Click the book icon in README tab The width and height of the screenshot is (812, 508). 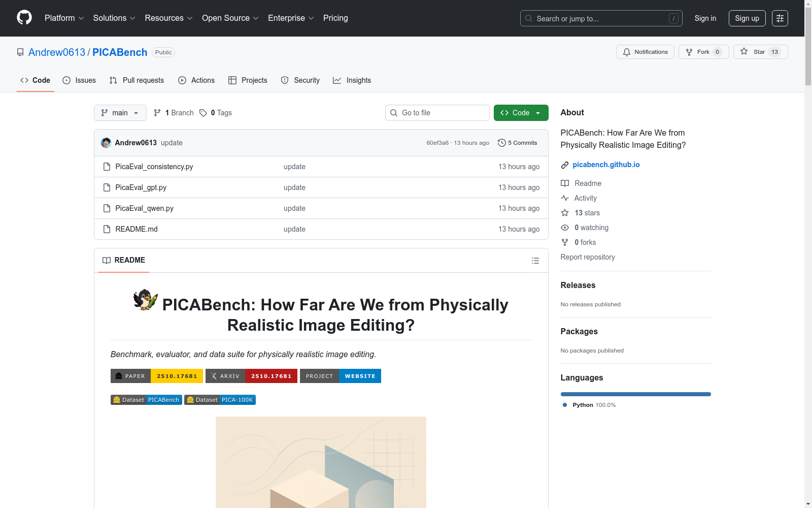click(x=107, y=260)
